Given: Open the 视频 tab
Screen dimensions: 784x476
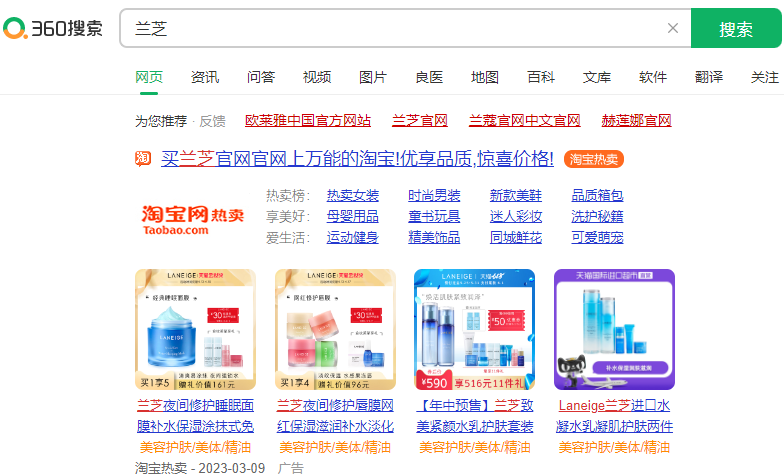Looking at the screenshot, I should (317, 77).
